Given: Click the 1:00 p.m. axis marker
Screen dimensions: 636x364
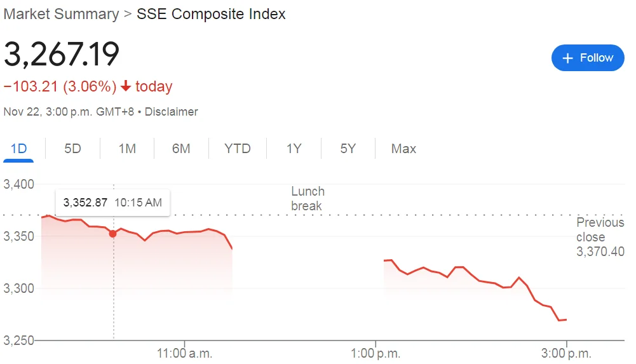Looking at the screenshot, I should (x=376, y=353).
